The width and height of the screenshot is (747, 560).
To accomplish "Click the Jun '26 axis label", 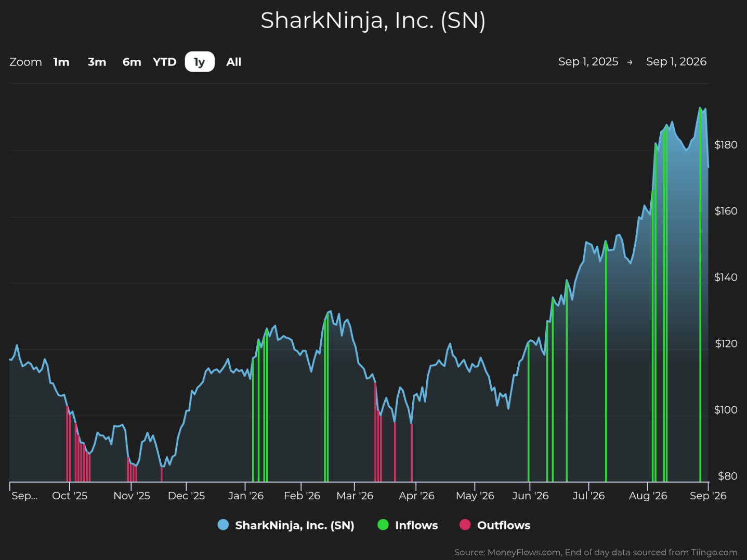I will [530, 496].
